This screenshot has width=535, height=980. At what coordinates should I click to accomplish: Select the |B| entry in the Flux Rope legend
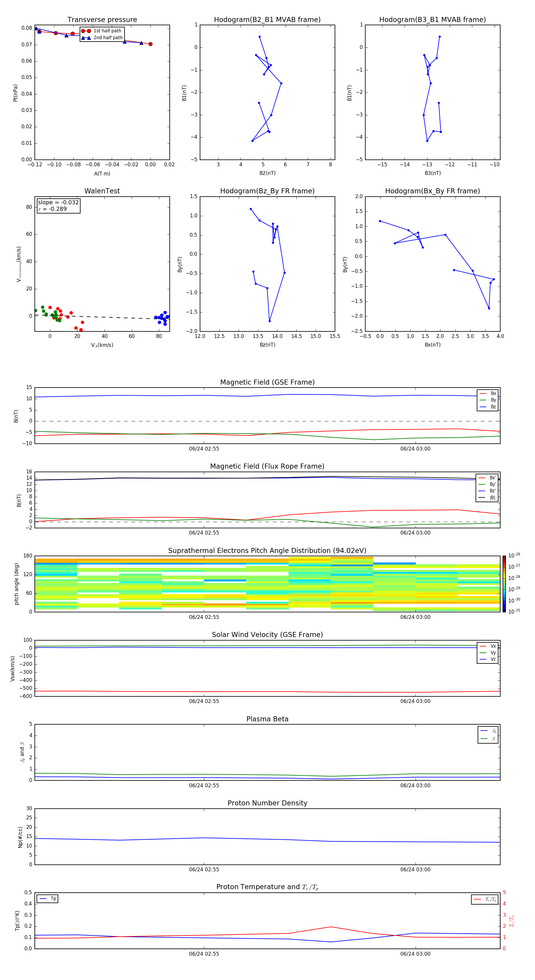point(487,498)
